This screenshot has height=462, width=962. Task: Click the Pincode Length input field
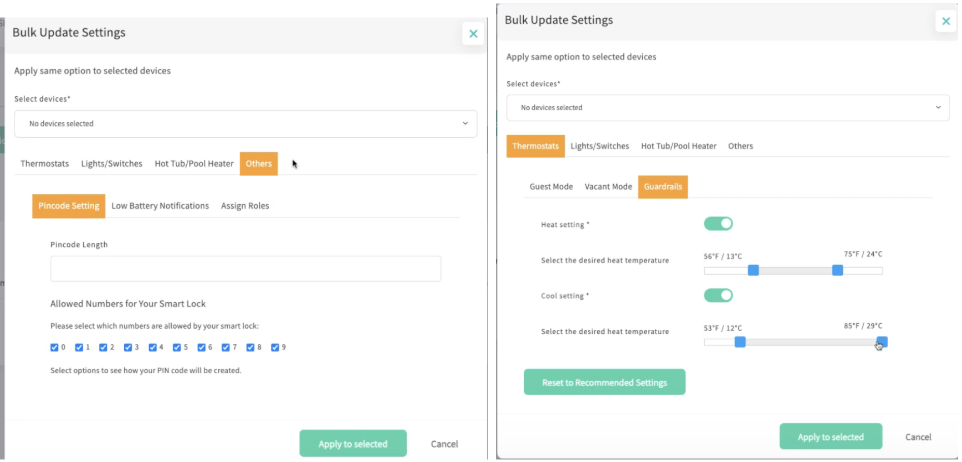point(245,268)
